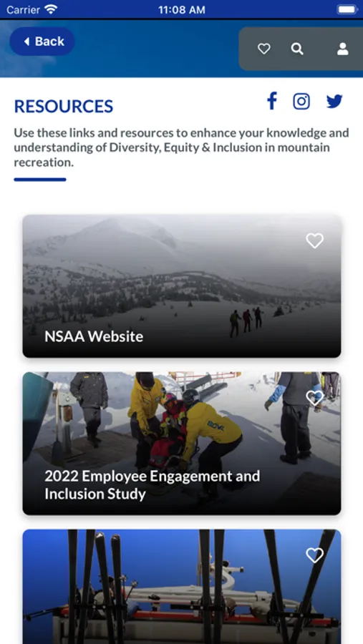Image resolution: width=363 pixels, height=644 pixels.
Task: Visit the Facebook page icon
Action: [272, 101]
